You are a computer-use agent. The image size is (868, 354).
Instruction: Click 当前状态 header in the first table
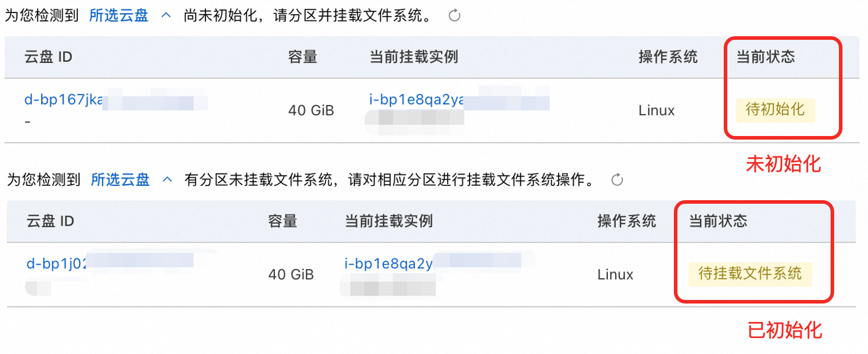(766, 57)
